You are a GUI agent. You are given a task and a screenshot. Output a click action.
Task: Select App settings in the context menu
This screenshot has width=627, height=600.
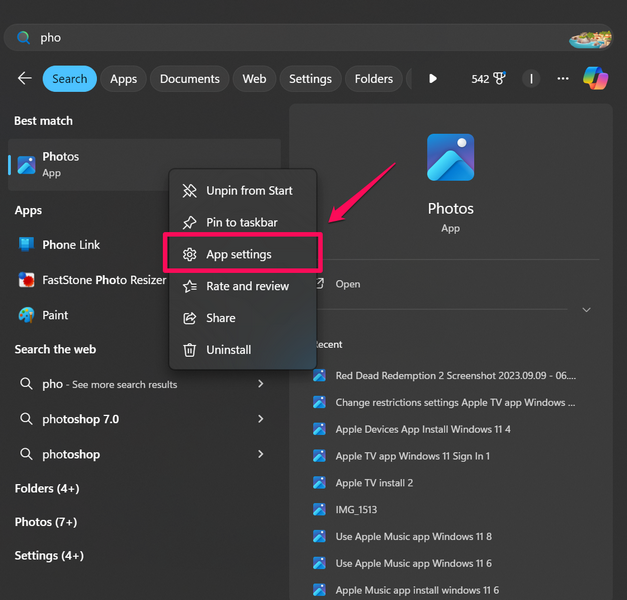pos(240,254)
